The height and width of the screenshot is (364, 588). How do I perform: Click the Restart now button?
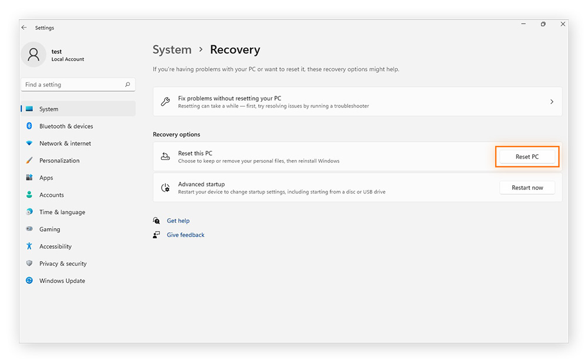527,188
